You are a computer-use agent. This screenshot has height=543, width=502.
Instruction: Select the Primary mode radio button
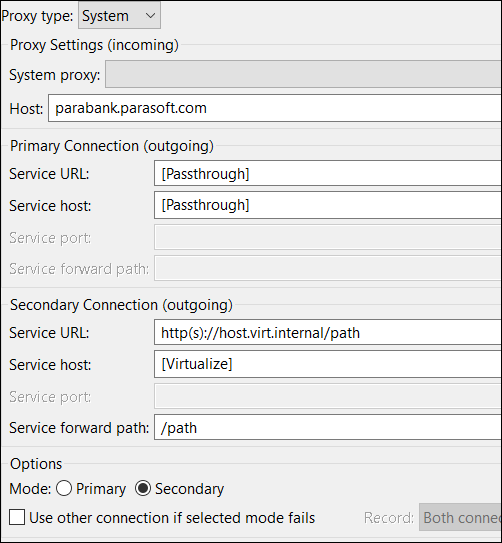pos(64,488)
